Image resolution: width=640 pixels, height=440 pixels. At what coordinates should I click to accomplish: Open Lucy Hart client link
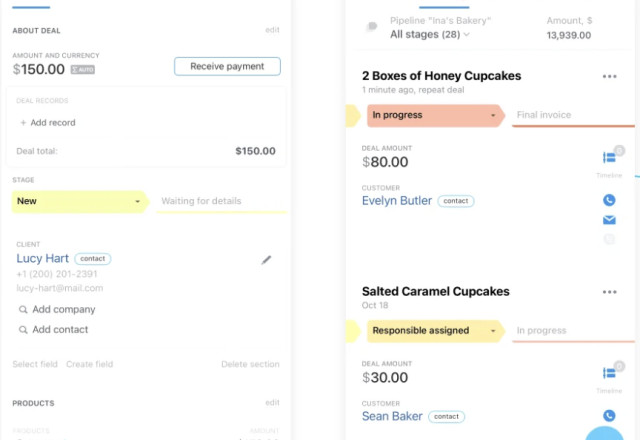[x=42, y=258]
